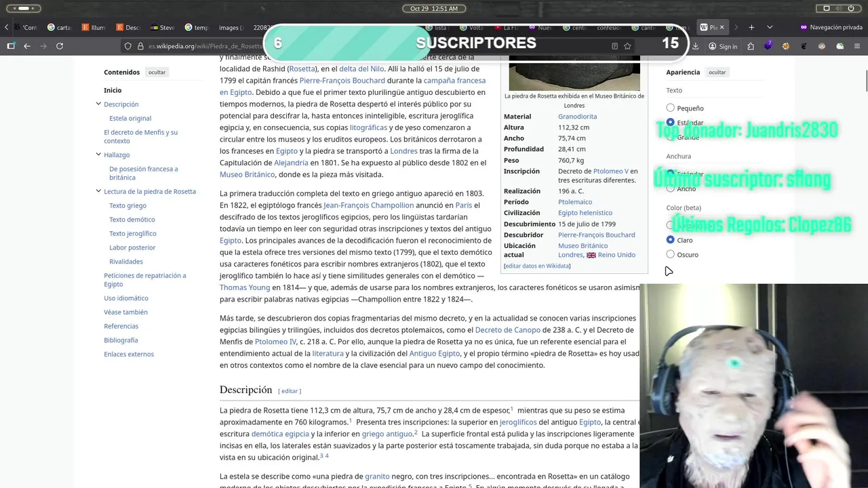This screenshot has width=868, height=488.
Task: Click the round face extension icon
Action: pos(822,46)
